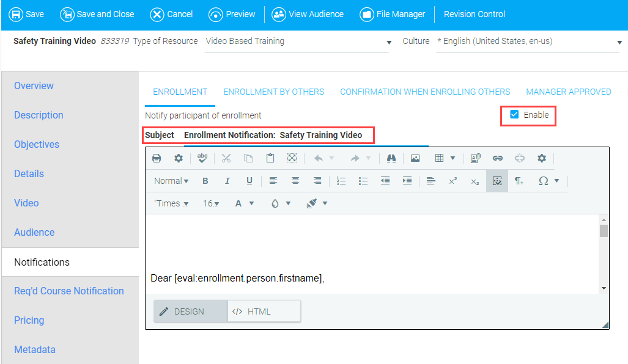628x364 pixels.
Task: Click the Insert Image icon
Action: coord(415,158)
